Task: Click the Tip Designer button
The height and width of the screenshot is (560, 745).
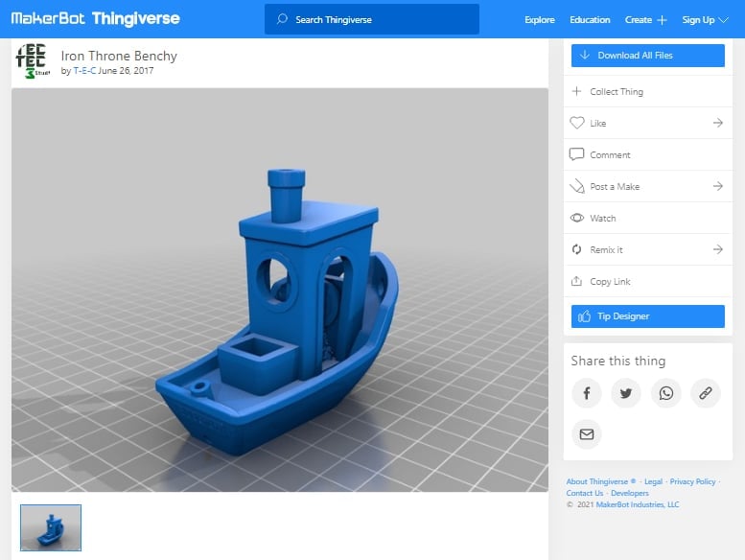Action: tap(647, 316)
